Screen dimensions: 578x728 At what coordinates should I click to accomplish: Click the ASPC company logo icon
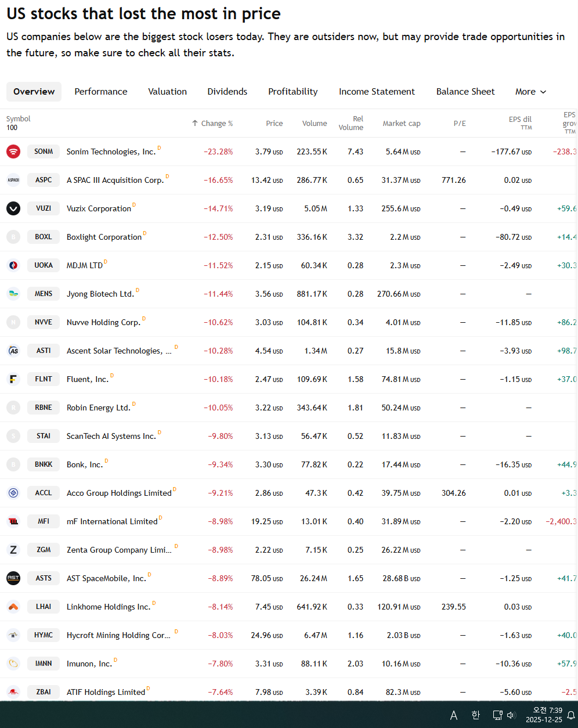point(13,180)
